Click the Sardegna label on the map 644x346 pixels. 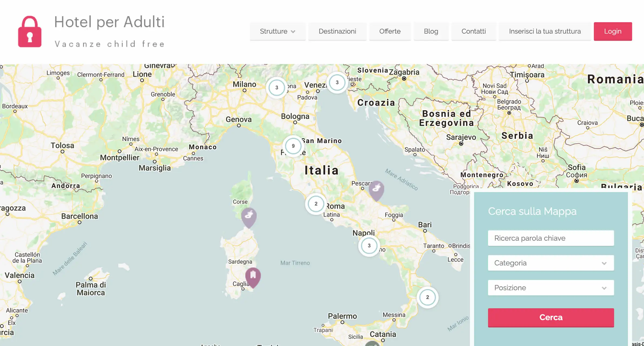[x=240, y=262]
